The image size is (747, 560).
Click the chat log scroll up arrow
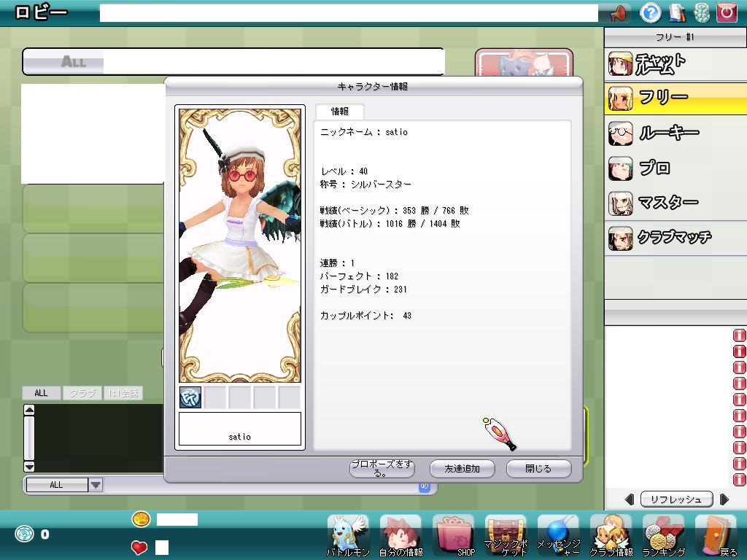coord(29,411)
